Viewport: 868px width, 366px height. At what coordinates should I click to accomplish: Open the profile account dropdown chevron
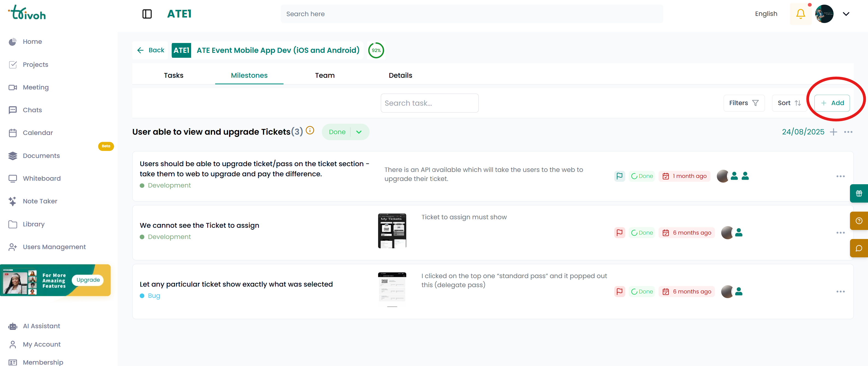pos(846,14)
